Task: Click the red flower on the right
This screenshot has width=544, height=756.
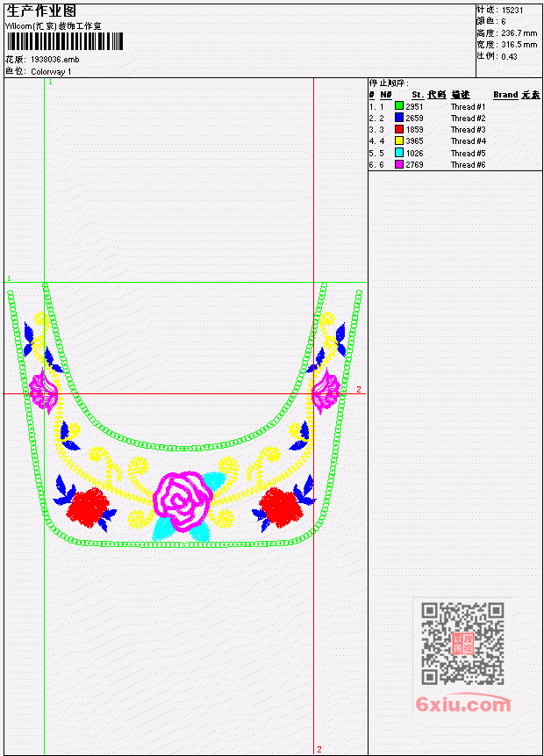Action: pyautogui.click(x=281, y=508)
